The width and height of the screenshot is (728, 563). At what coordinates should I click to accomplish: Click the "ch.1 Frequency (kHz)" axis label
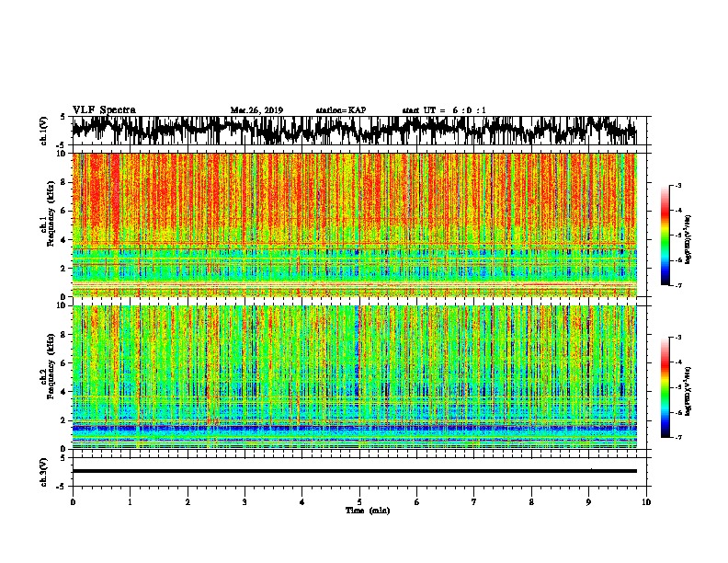[x=48, y=214]
